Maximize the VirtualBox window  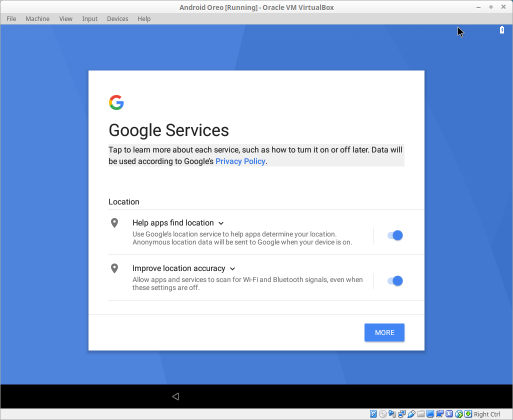[491, 7]
